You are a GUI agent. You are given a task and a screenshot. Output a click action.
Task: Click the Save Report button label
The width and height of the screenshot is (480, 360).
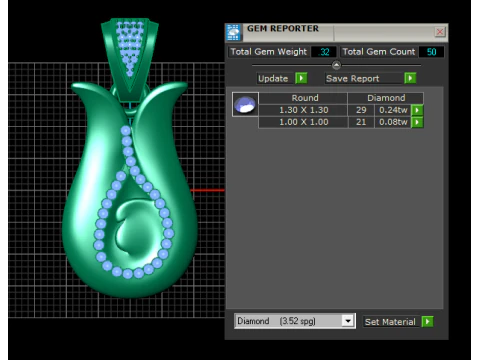[x=353, y=78]
